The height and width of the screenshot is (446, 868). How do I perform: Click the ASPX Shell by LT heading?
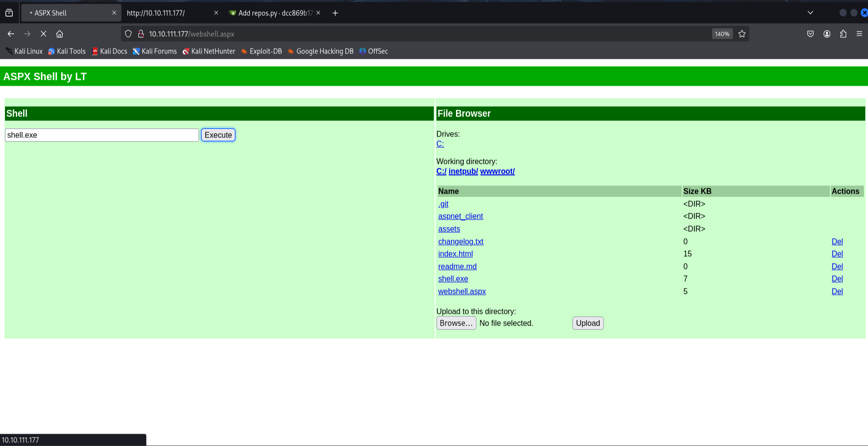point(45,77)
